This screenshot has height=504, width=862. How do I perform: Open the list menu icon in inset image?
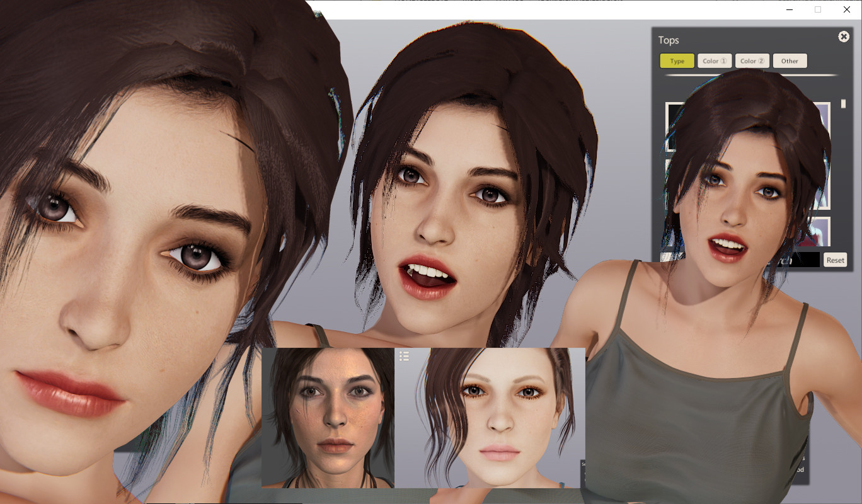coord(405,357)
